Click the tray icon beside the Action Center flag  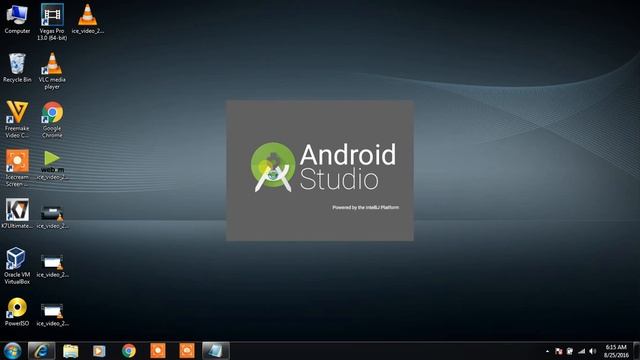pyautogui.click(x=570, y=351)
